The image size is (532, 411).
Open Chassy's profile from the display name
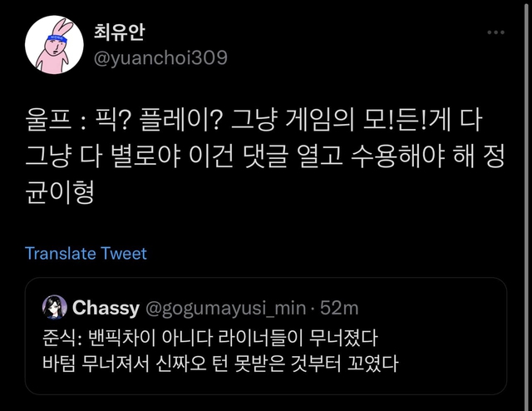pos(106,308)
